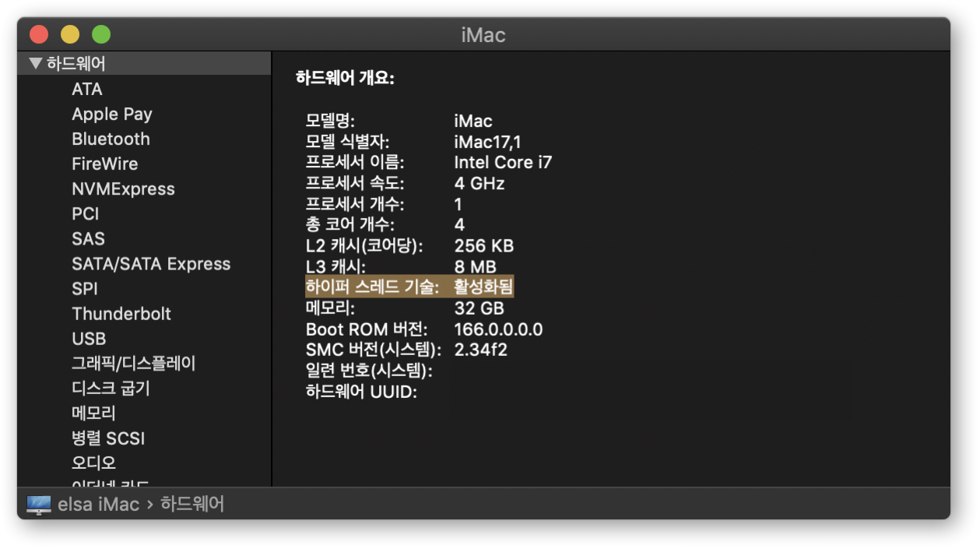
Task: Click the 총 코어 개수 label
Action: point(350,225)
